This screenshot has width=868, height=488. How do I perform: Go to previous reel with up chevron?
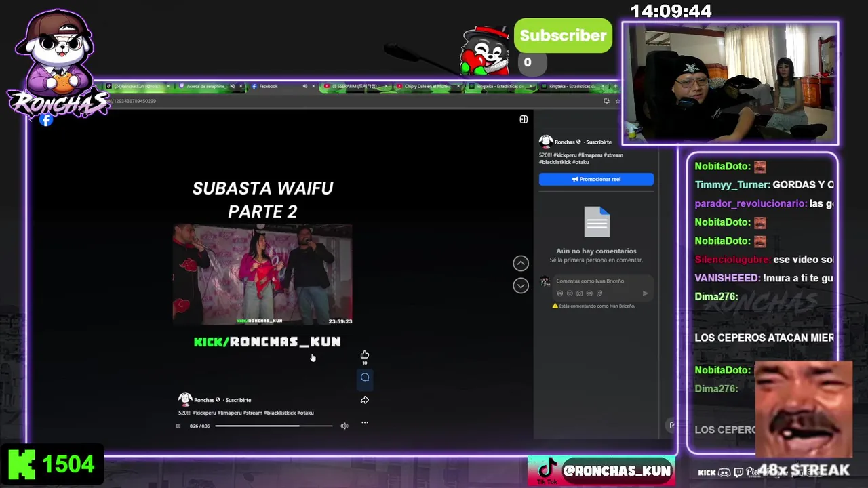(521, 263)
